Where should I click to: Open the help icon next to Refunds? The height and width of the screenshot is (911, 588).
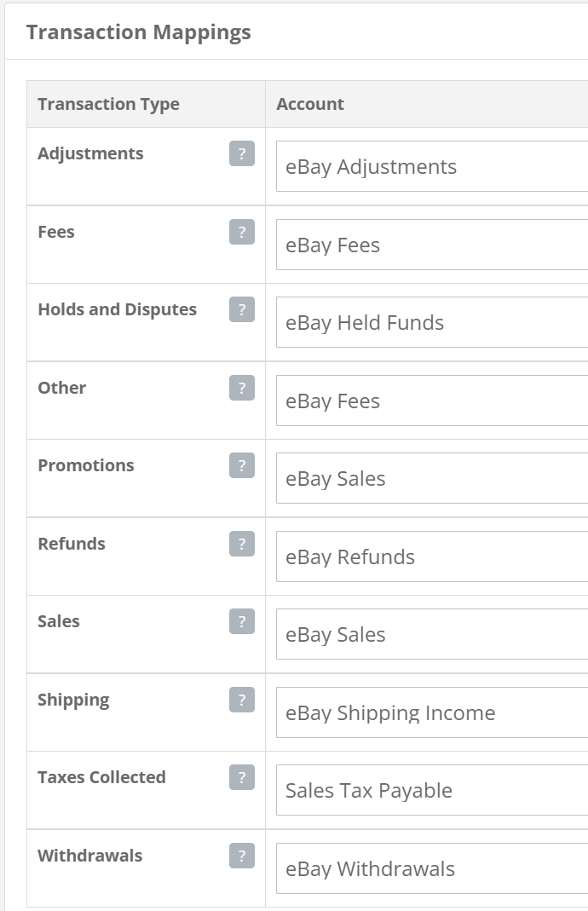pyautogui.click(x=242, y=544)
